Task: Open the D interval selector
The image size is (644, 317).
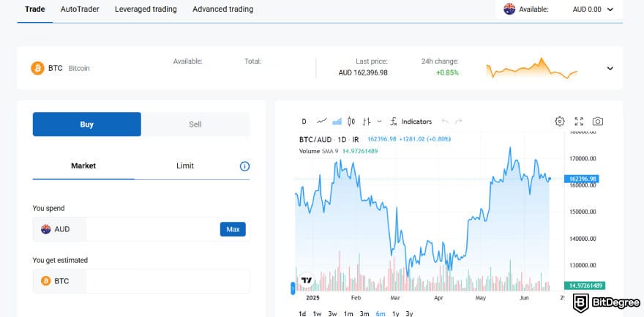Action: [x=304, y=122]
